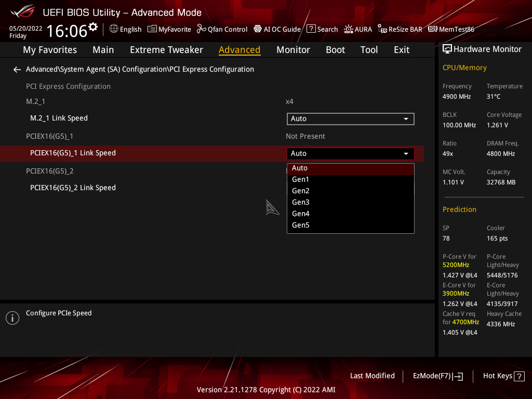
Task: Switch to the Main tab
Action: point(103,50)
